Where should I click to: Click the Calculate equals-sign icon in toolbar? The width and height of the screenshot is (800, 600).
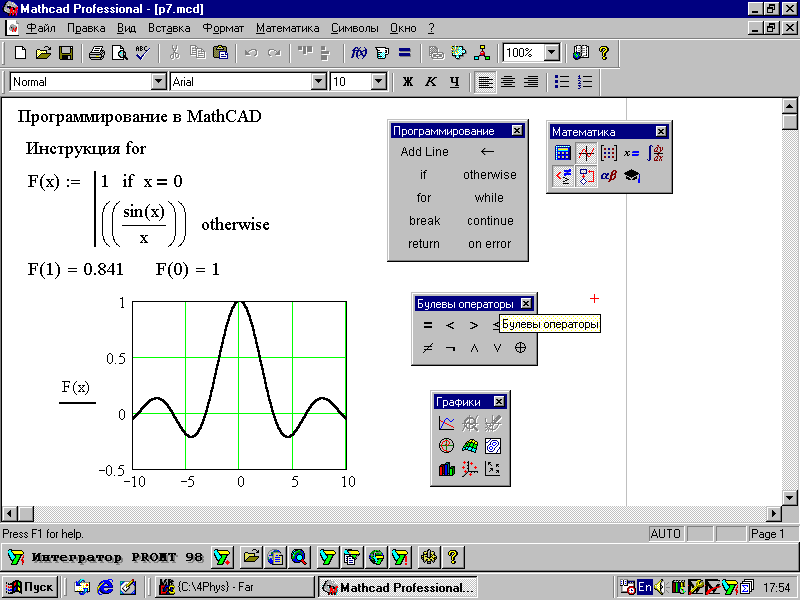(405, 53)
